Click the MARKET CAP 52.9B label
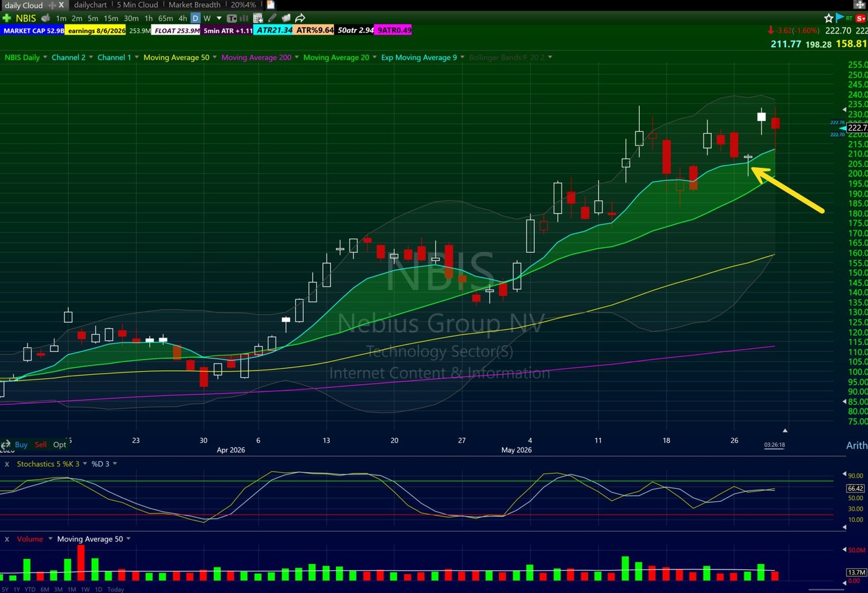Image resolution: width=868 pixels, height=593 pixels. (33, 30)
